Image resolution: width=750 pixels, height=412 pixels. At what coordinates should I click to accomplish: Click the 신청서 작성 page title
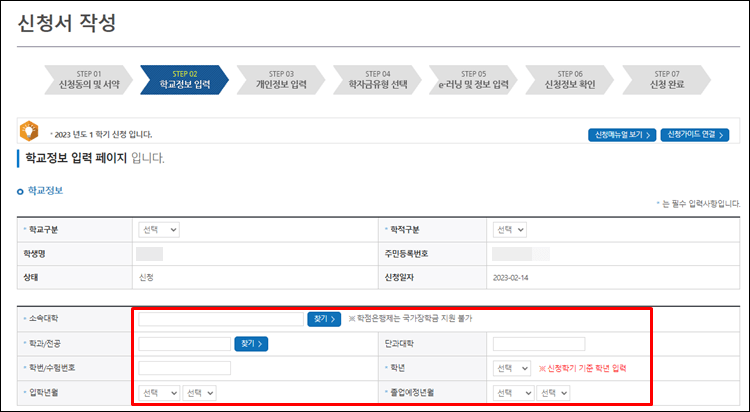pyautogui.click(x=66, y=23)
